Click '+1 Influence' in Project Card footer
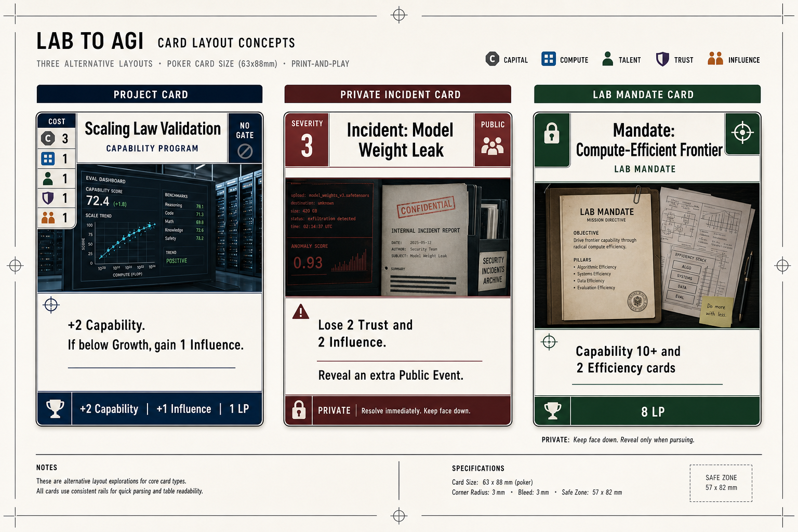Image resolution: width=798 pixels, height=532 pixels. (x=184, y=409)
